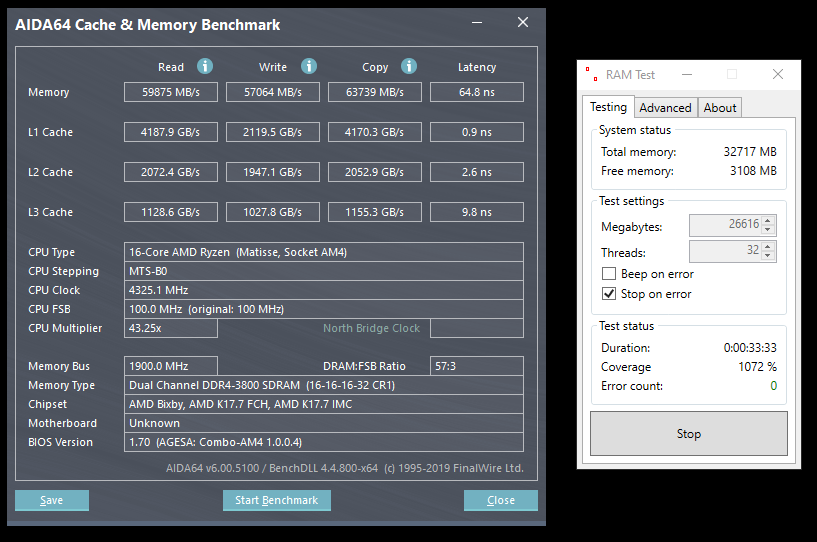Select L1 Cache latency 0.9 ns

pos(477,132)
